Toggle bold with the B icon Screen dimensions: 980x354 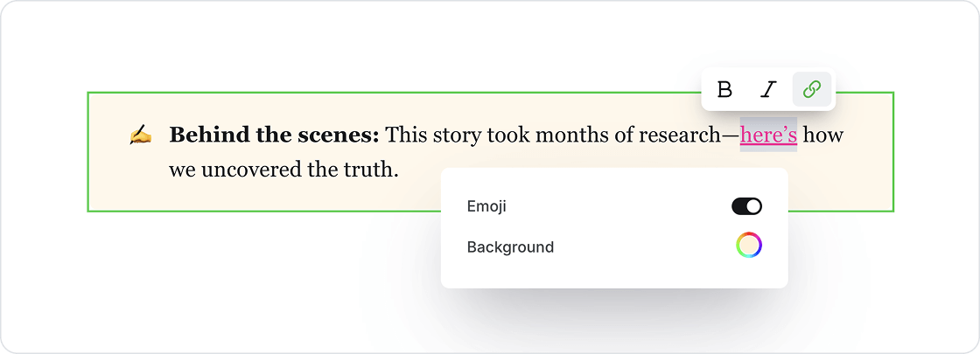[x=724, y=89]
